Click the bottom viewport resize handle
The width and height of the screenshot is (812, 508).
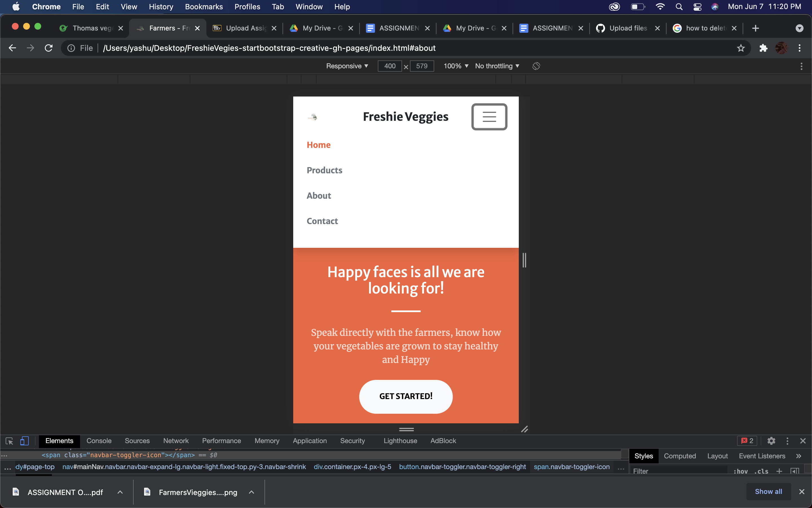point(406,429)
